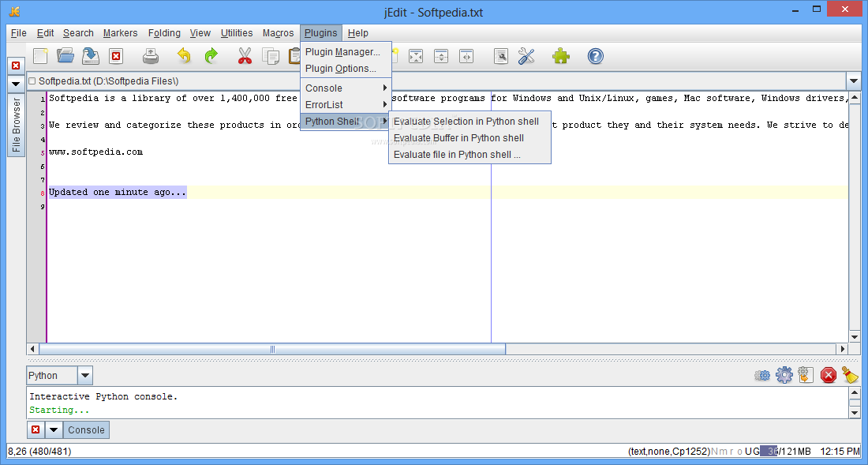Open the Help menu
Viewport: 868px width, 465px height.
[357, 33]
